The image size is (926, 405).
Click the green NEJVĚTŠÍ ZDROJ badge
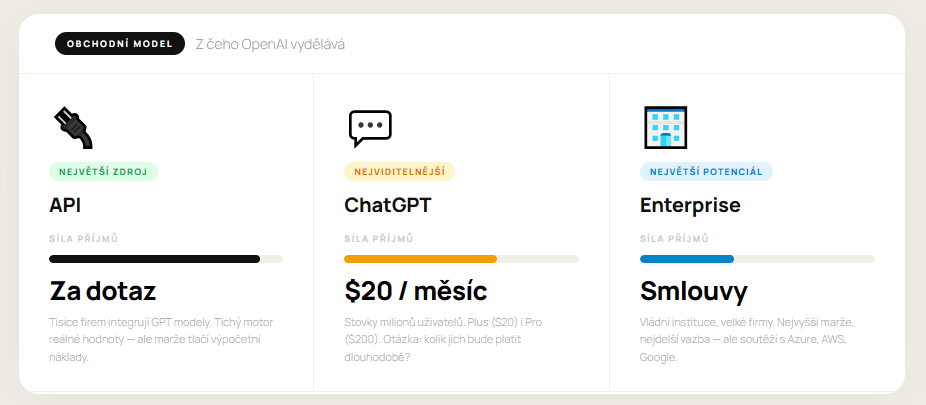pos(103,171)
